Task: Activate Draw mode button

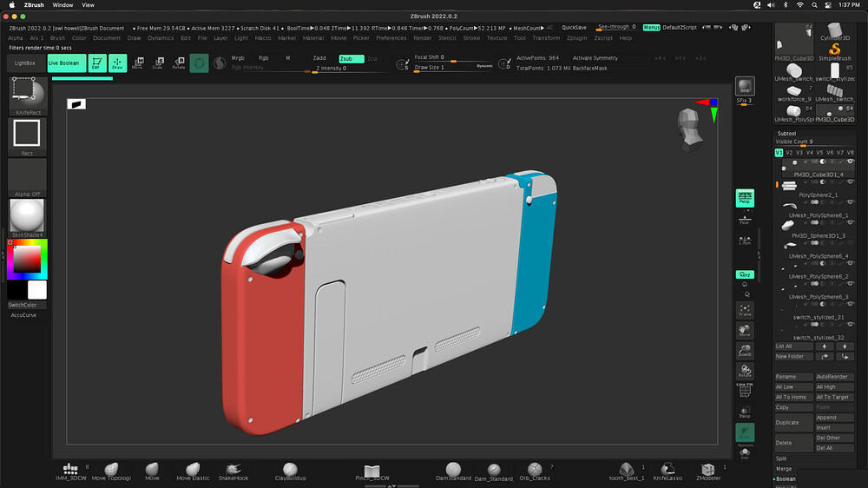Action: [x=117, y=63]
